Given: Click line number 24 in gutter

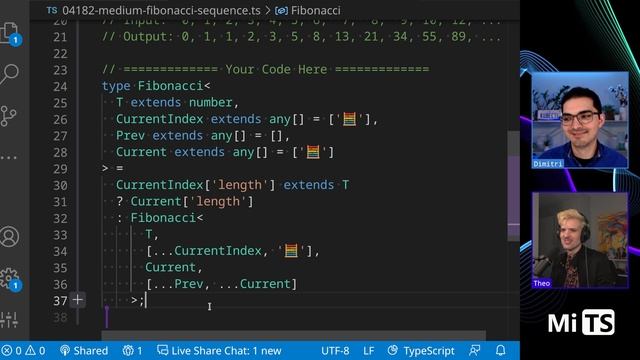Looking at the screenshot, I should pyautogui.click(x=60, y=87).
